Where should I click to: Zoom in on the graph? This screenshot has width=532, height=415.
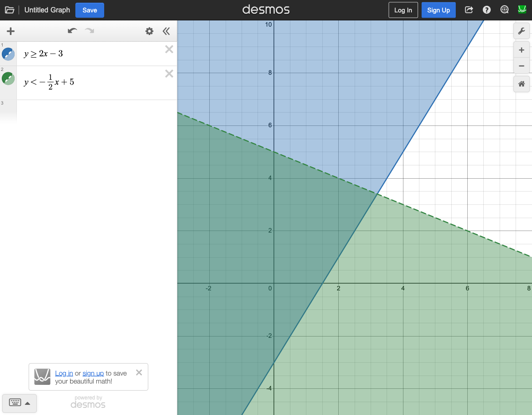[x=521, y=50]
